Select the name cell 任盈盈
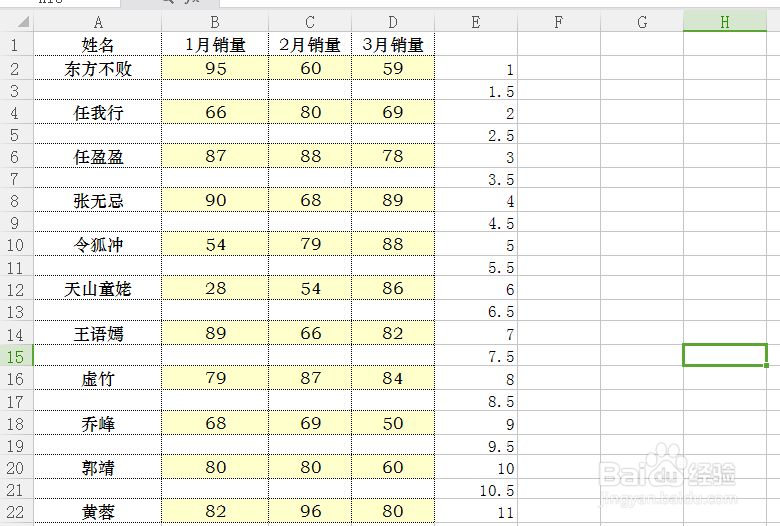780x526 pixels. pyautogui.click(x=98, y=156)
